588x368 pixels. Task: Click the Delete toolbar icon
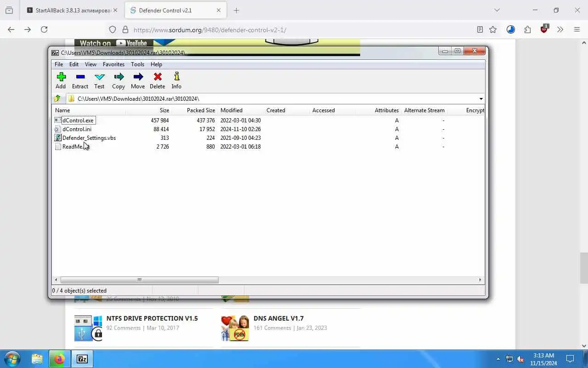click(x=157, y=80)
